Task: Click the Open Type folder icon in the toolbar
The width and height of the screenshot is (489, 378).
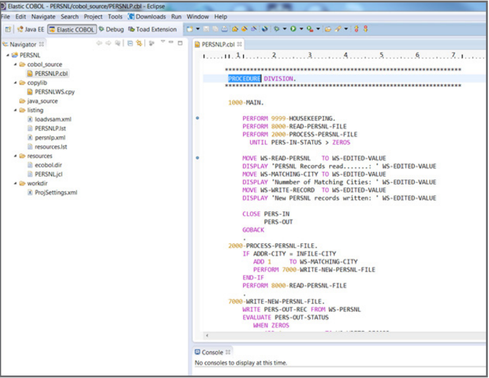Action: coord(328,29)
